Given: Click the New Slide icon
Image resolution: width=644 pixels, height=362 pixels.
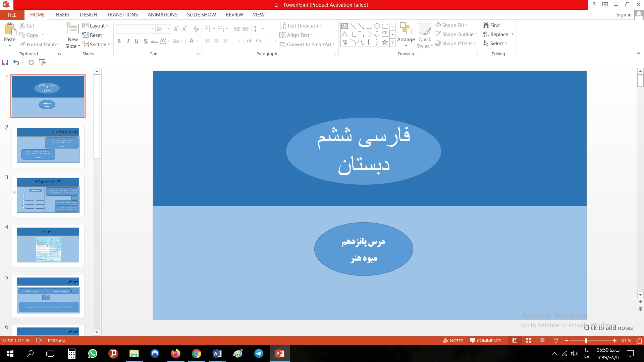Looking at the screenshot, I should click(x=72, y=28).
